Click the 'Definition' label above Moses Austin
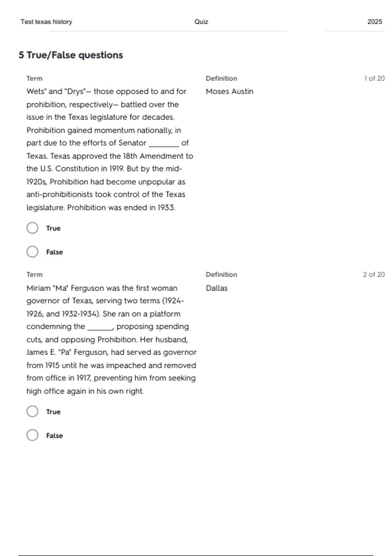 221,78
